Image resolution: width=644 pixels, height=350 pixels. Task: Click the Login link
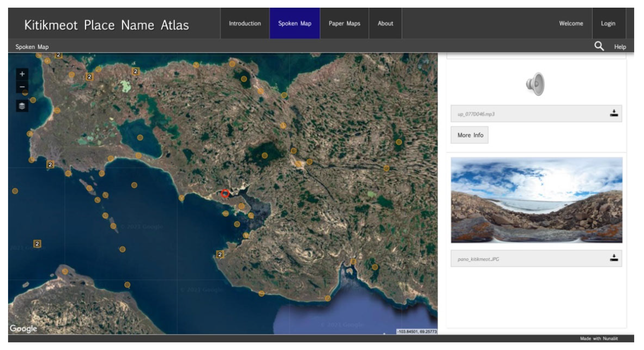tap(608, 24)
